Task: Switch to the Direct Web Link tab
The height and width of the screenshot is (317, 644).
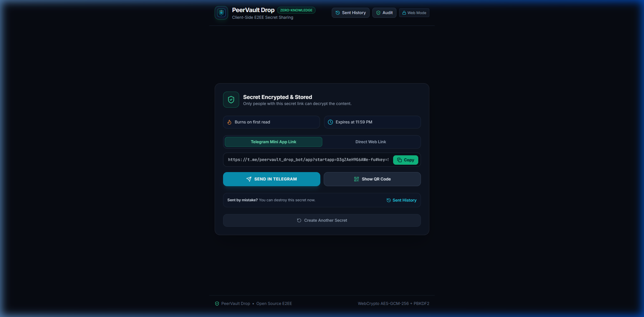Action: coord(371,142)
